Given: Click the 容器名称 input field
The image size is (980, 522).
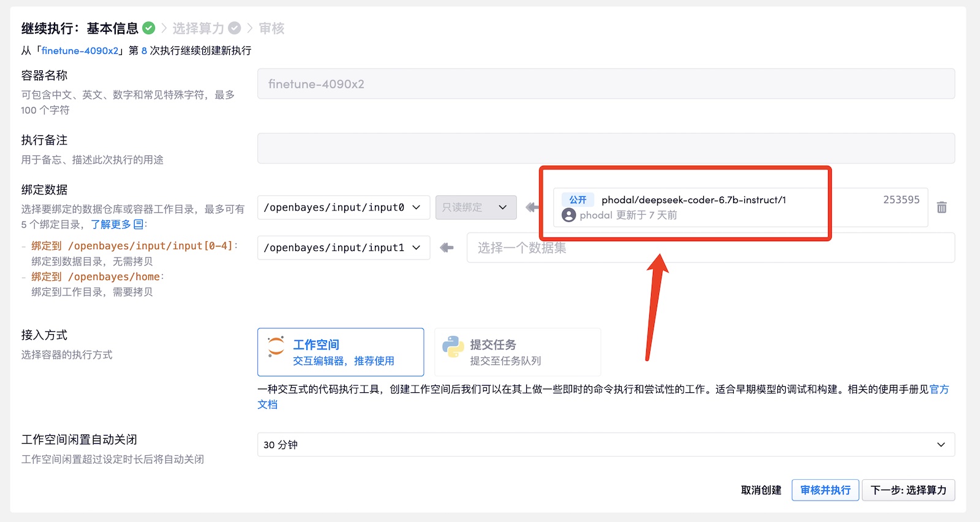Looking at the screenshot, I should [606, 84].
